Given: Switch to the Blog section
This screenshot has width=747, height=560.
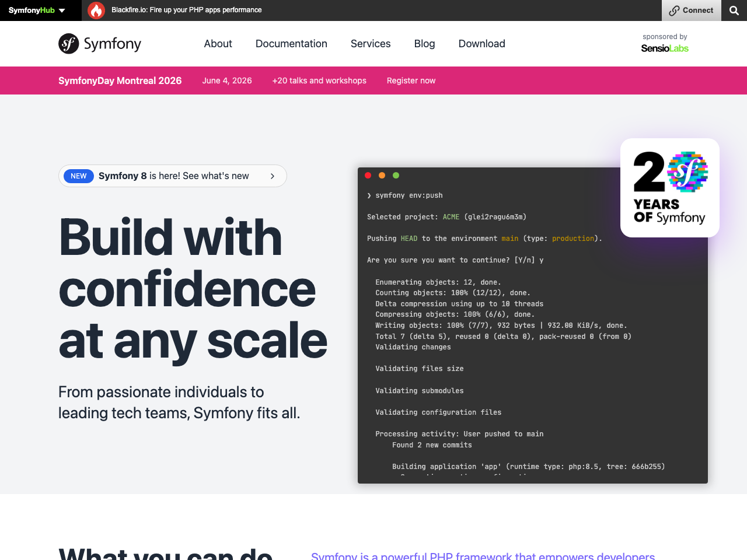Looking at the screenshot, I should click(x=424, y=44).
